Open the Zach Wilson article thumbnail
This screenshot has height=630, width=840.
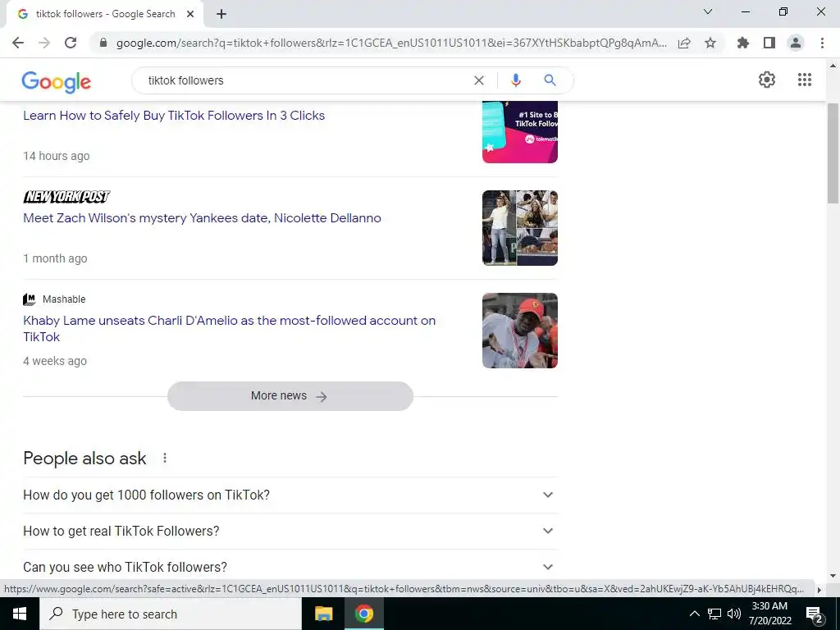(519, 228)
